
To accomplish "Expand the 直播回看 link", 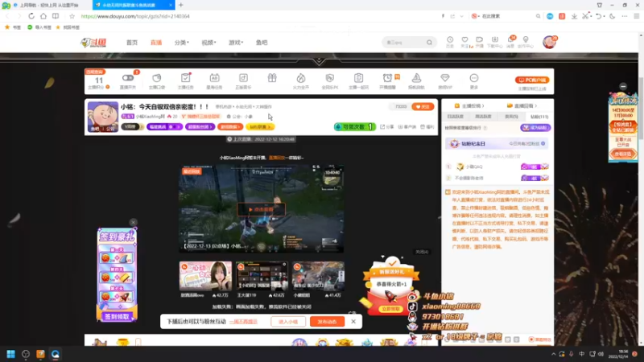I will (522, 106).
